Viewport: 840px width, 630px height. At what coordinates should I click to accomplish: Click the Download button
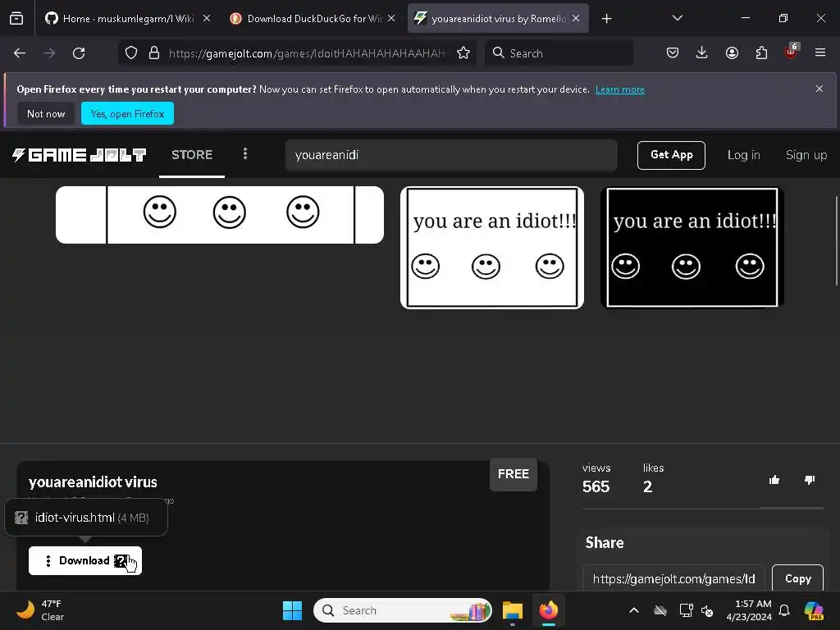(85, 560)
